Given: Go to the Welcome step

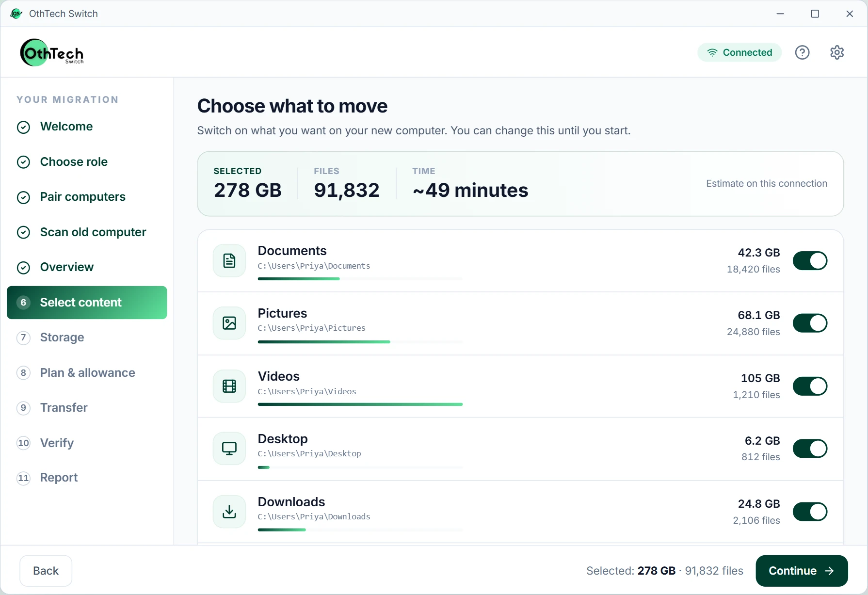Looking at the screenshot, I should (x=87, y=127).
